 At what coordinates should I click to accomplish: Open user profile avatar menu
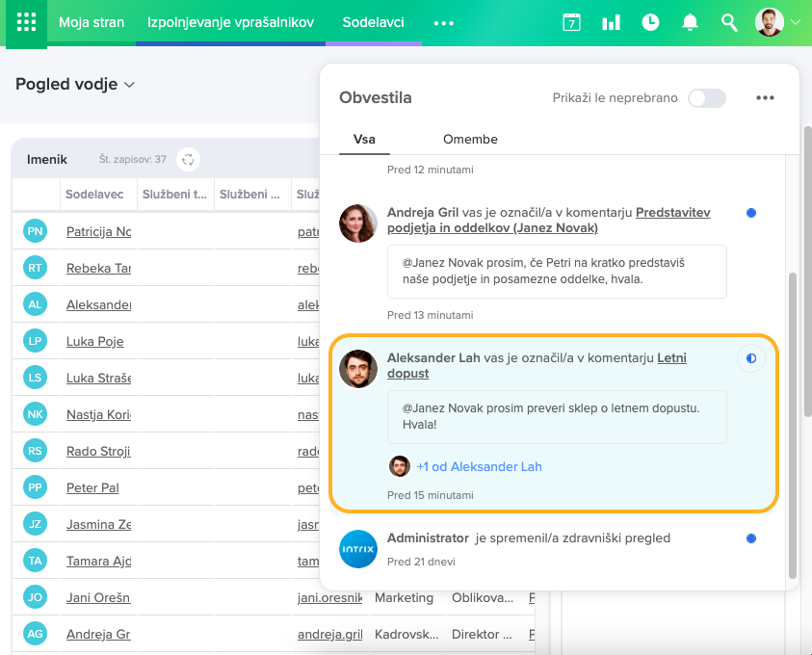click(769, 22)
